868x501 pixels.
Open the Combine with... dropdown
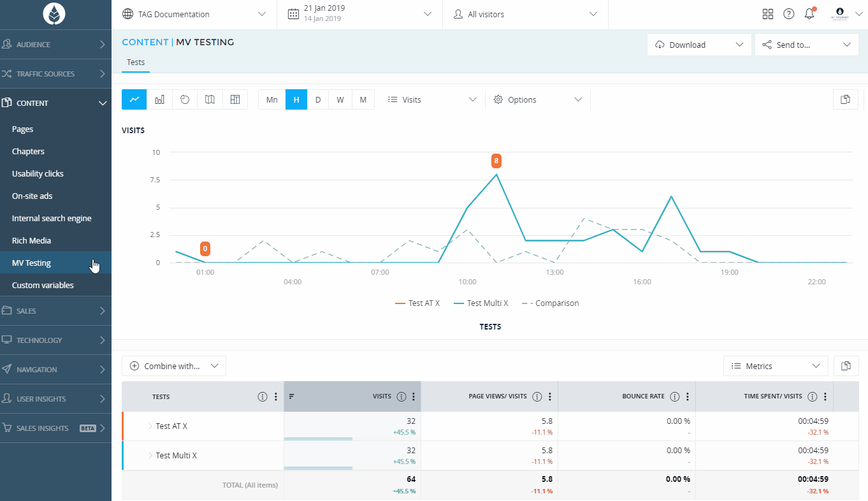[174, 366]
